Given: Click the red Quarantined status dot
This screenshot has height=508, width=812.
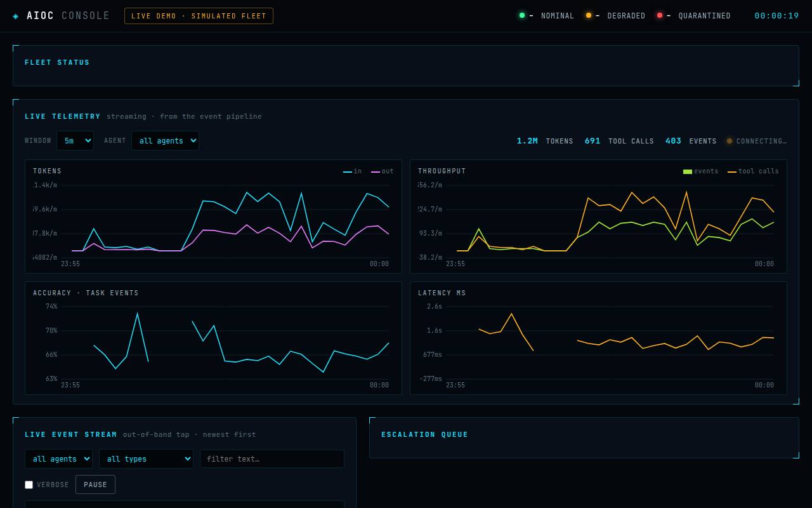Looking at the screenshot, I should (x=660, y=15).
